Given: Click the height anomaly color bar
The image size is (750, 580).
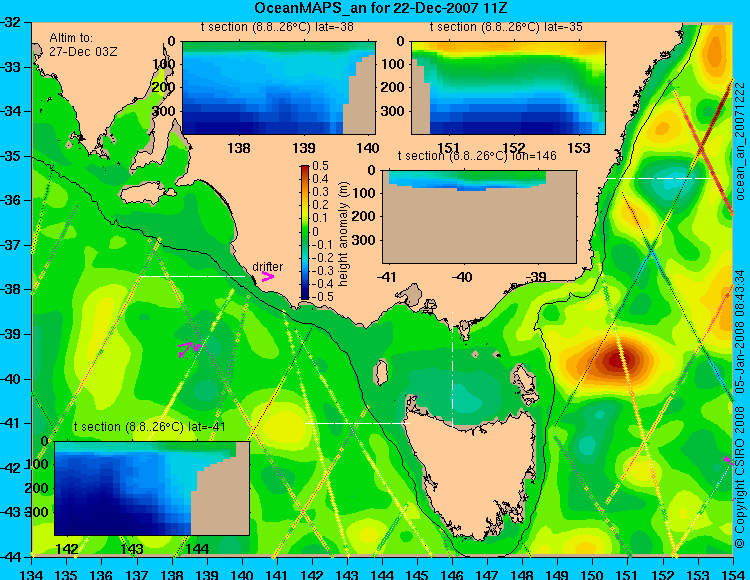Looking at the screenshot, I should 305,233.
